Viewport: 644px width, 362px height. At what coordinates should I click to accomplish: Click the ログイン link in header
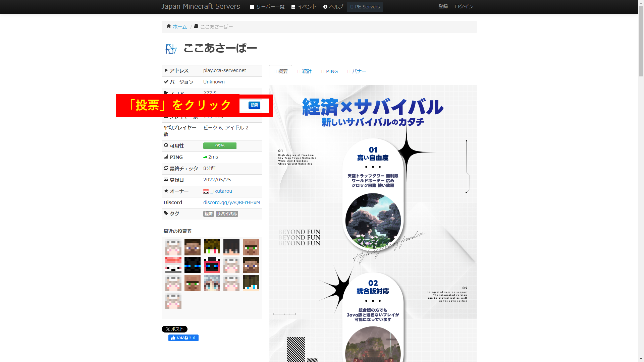coord(464,6)
